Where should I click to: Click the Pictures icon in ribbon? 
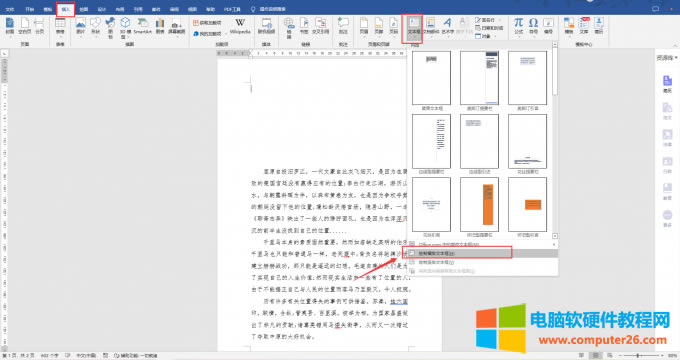pos(81,26)
